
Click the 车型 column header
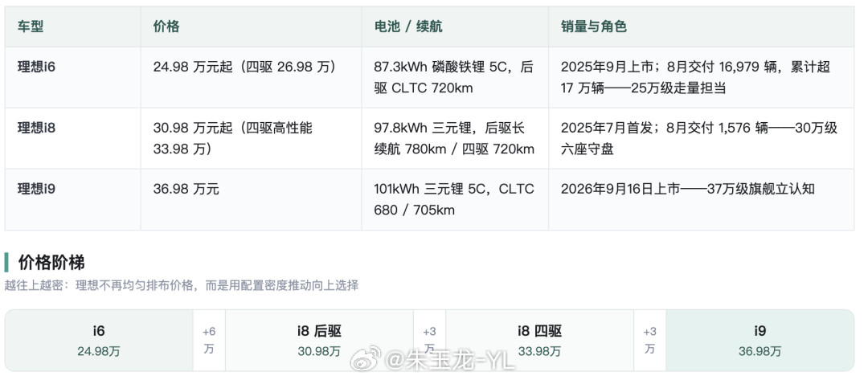coord(72,27)
